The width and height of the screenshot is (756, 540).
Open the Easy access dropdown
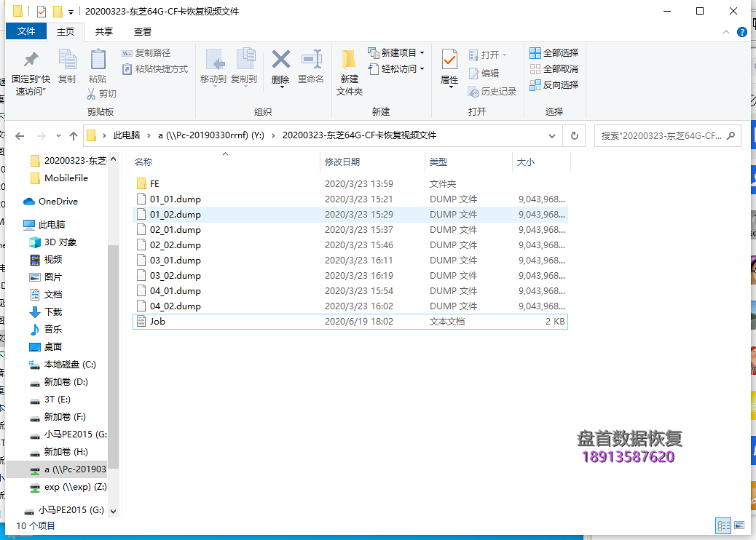point(396,69)
